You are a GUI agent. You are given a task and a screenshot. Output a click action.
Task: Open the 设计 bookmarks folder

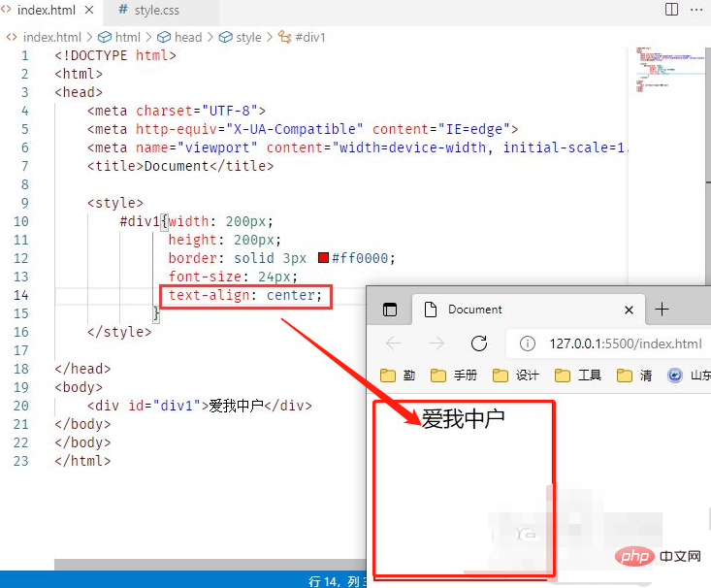click(516, 376)
